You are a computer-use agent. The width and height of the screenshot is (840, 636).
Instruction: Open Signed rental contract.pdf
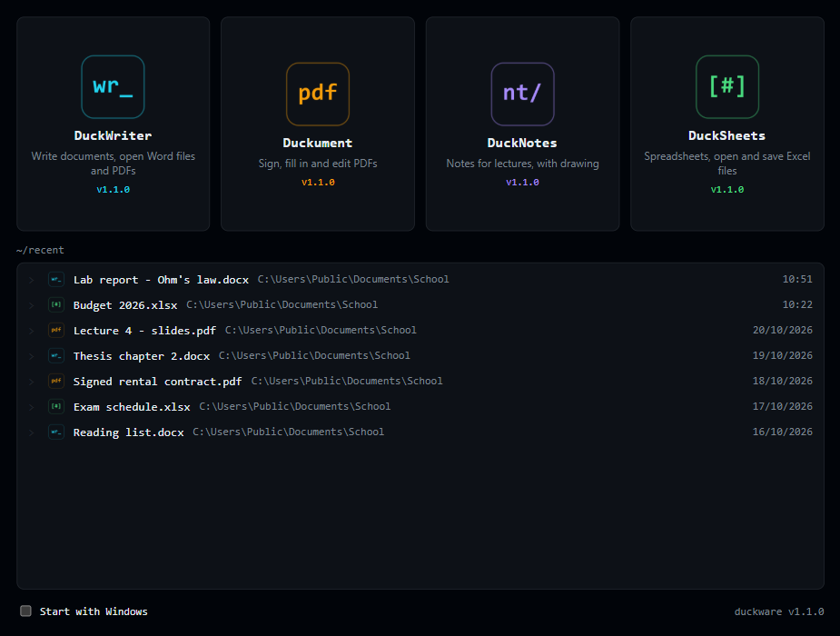[157, 382]
